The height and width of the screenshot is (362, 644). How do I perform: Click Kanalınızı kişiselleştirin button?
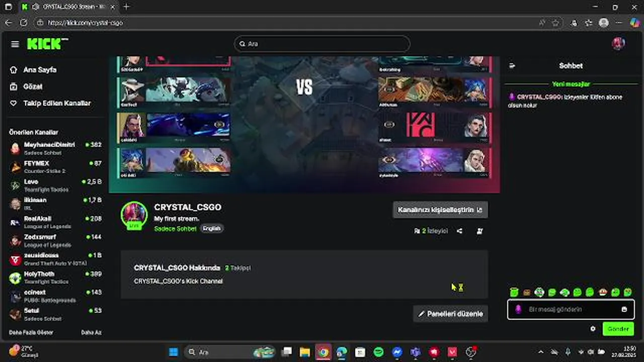(440, 210)
